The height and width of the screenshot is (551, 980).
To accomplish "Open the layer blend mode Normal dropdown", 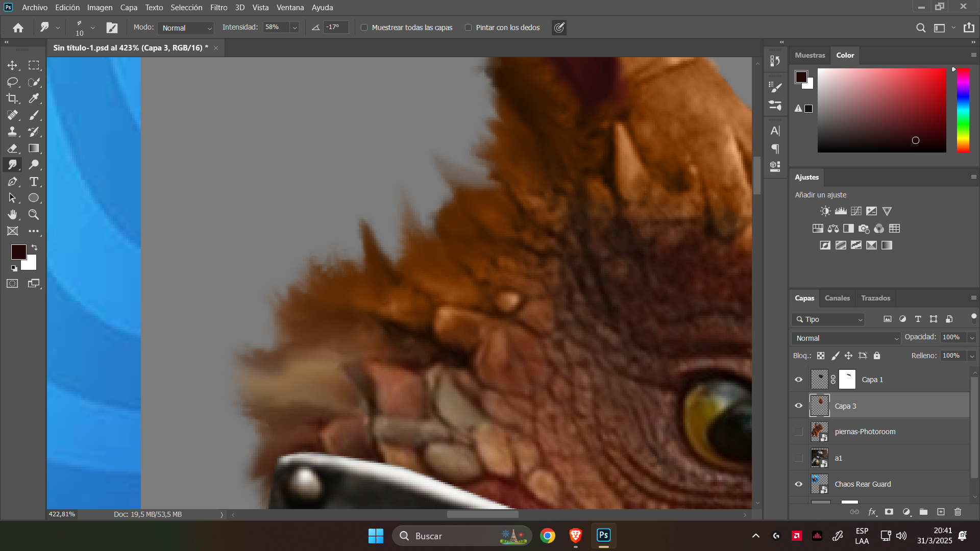I will (x=846, y=338).
